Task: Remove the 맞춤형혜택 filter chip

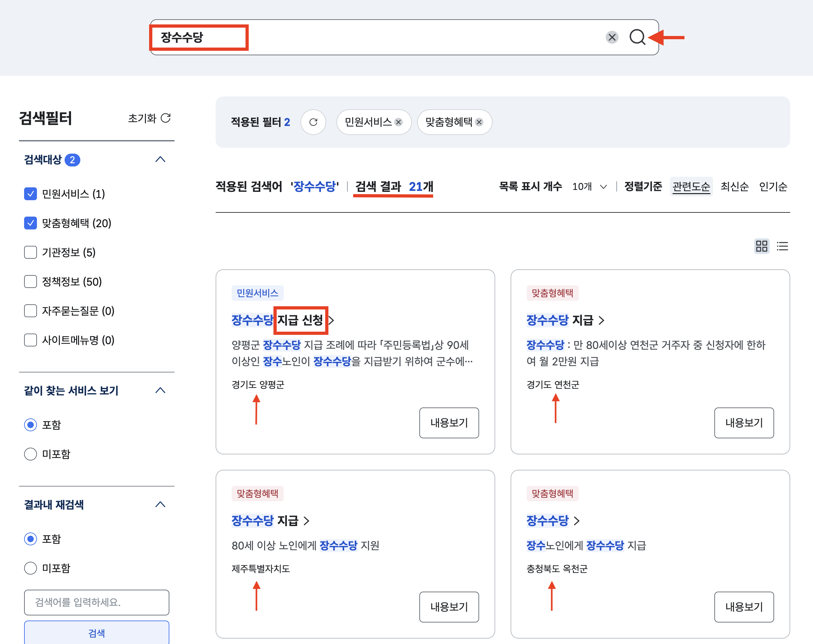Action: click(479, 122)
